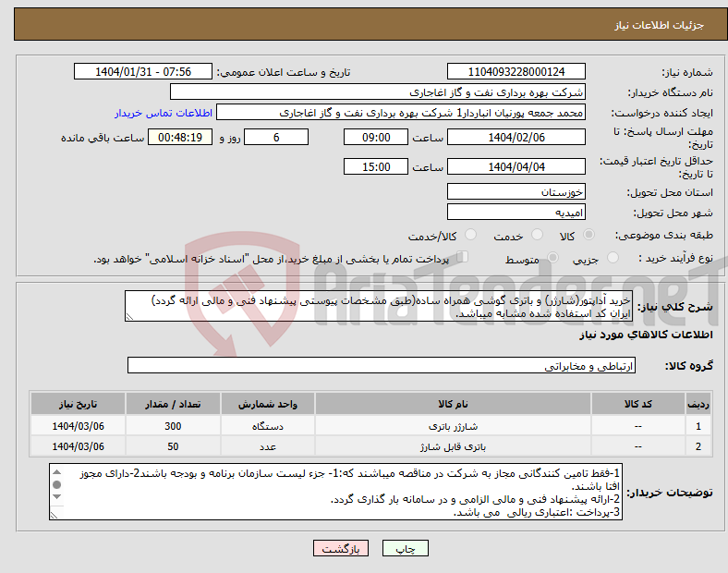Open اطلاعات تماس خریدار link
Screen dimensions: 728x573
coord(164,113)
